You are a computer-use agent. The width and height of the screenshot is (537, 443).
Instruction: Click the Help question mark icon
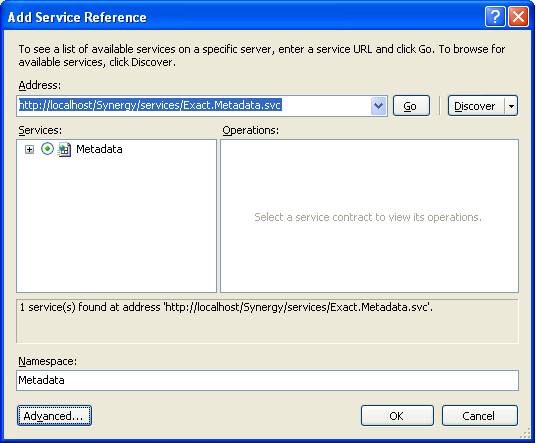(495, 16)
